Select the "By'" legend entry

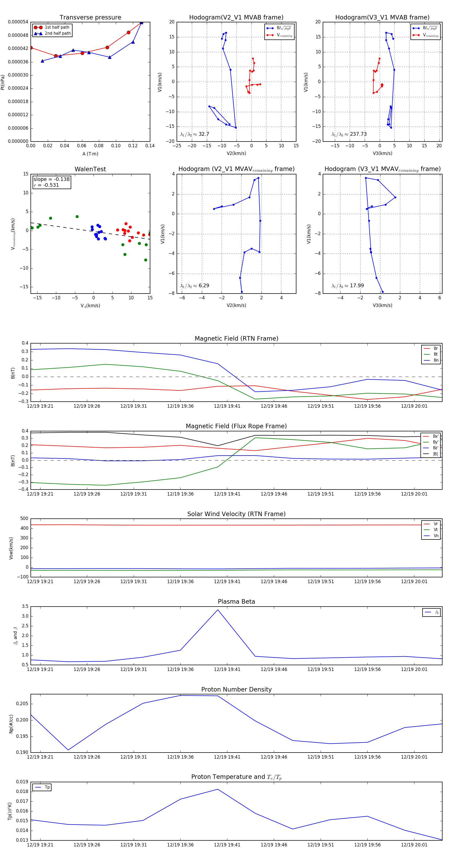point(431,442)
